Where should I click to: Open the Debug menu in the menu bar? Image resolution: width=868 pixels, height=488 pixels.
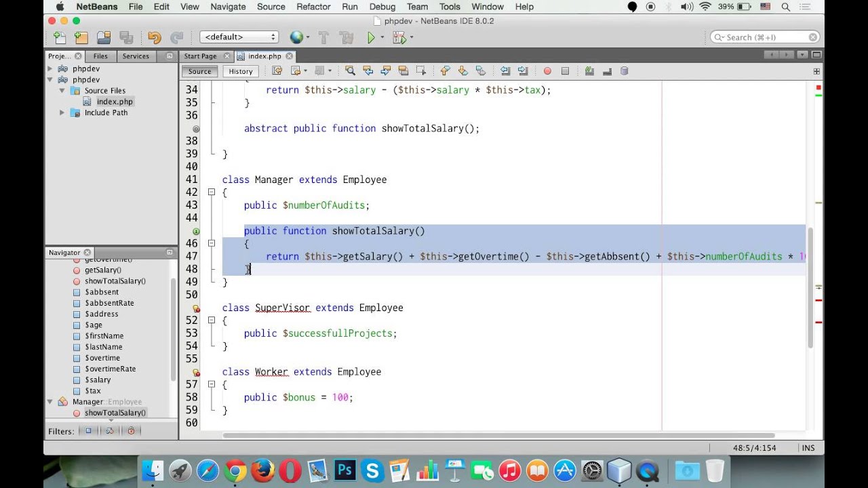pyautogui.click(x=382, y=7)
